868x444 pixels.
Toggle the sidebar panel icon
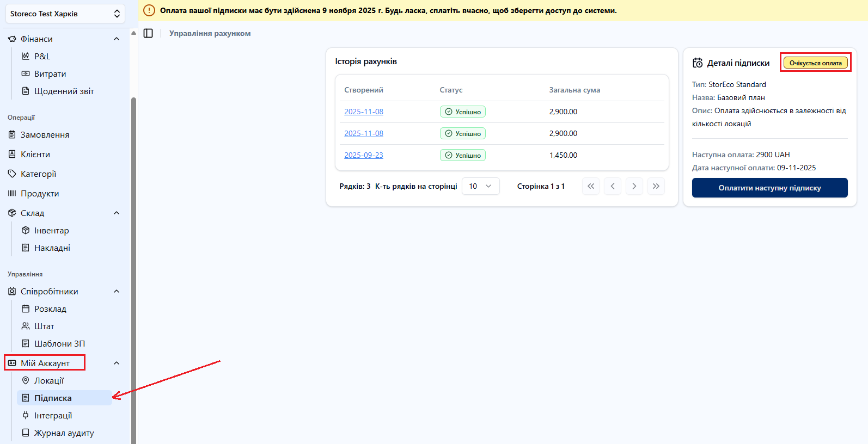(x=148, y=33)
